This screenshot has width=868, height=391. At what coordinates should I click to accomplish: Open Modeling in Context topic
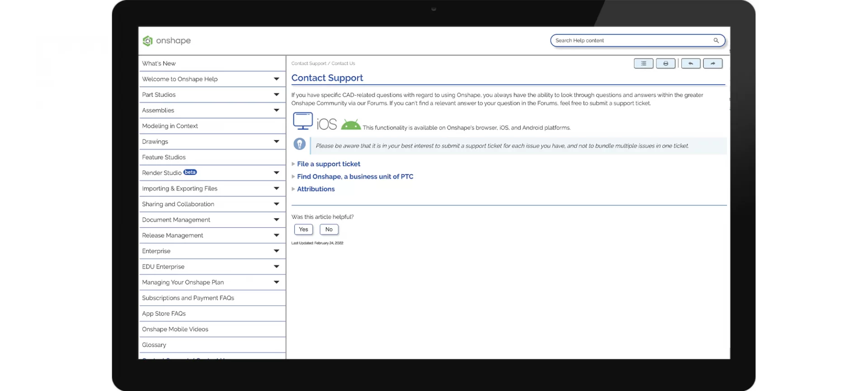coord(170,126)
